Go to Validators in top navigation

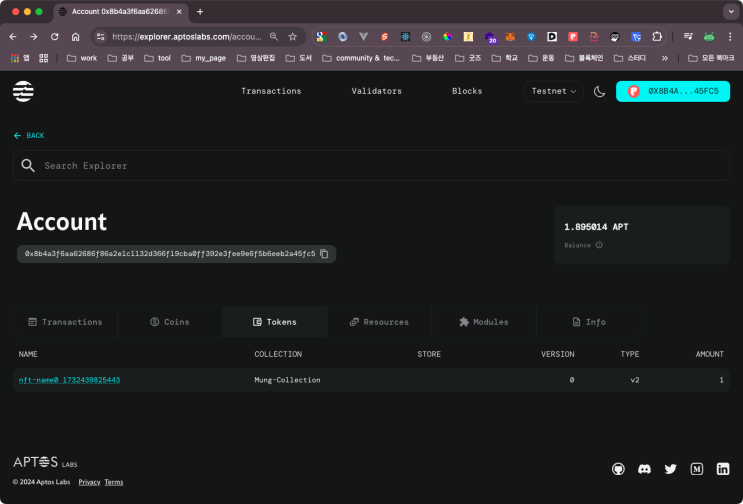[376, 91]
